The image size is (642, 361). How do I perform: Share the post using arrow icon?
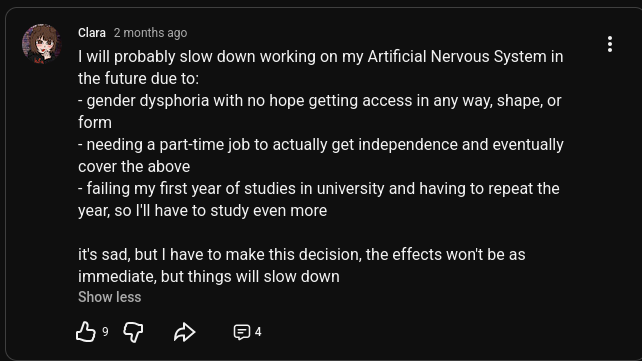point(184,332)
